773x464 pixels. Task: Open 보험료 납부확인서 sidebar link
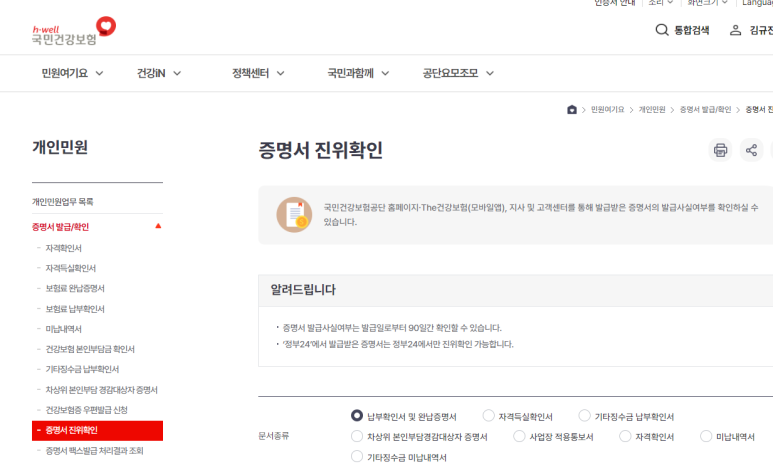pos(75,309)
